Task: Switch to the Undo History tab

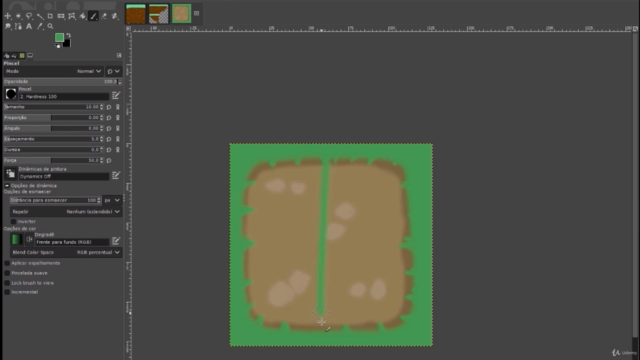Action: [x=14, y=56]
